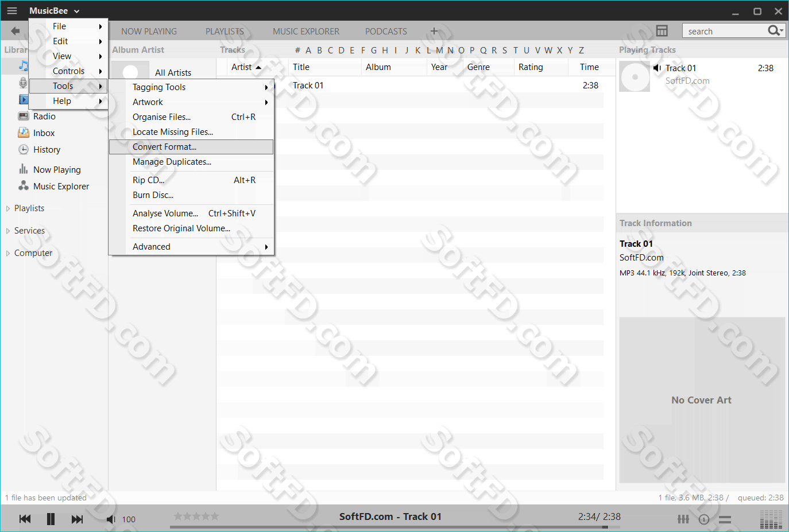789x532 pixels.
Task: Click the disc thumbnail in Playing Tracks
Action: [635, 76]
